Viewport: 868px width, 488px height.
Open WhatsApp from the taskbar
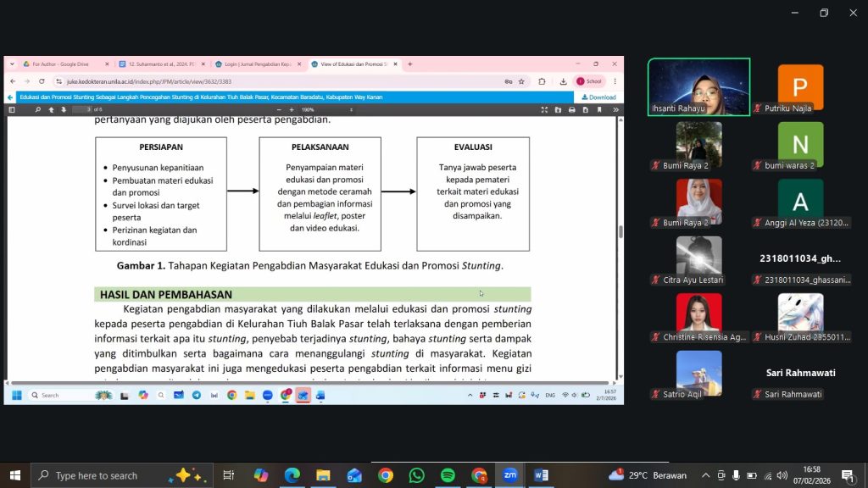[416, 475]
